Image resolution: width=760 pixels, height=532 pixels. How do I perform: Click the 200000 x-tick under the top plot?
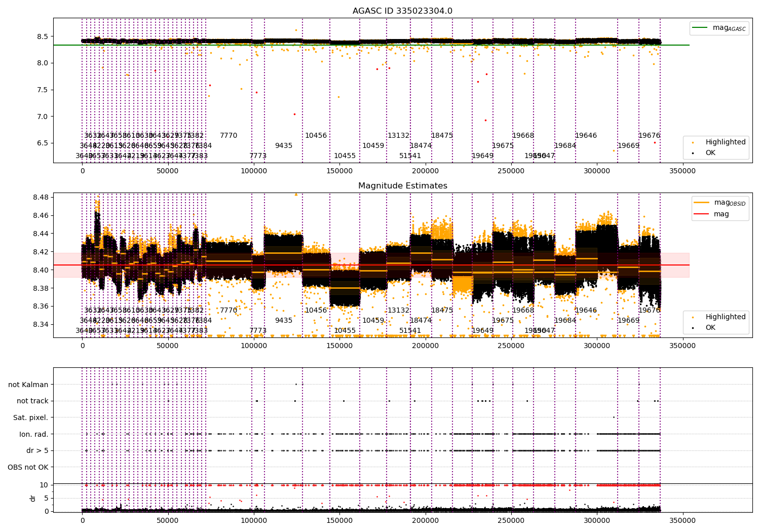click(x=425, y=171)
